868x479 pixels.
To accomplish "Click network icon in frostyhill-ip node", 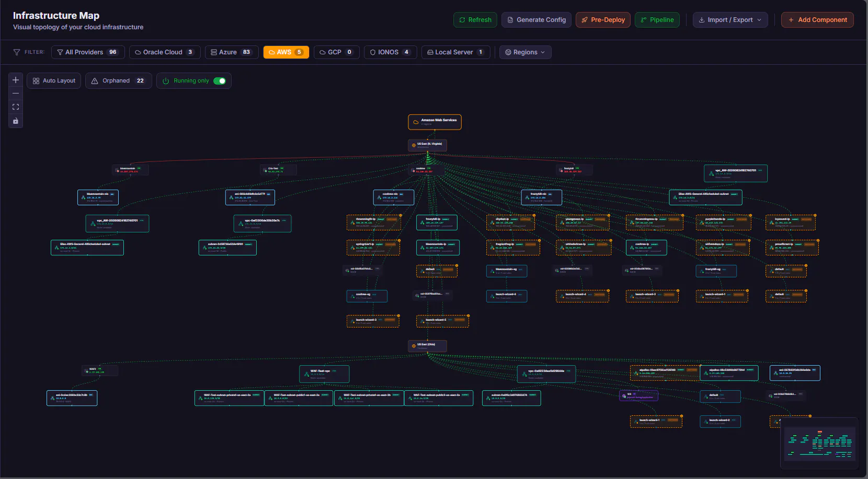I will point(422,223).
